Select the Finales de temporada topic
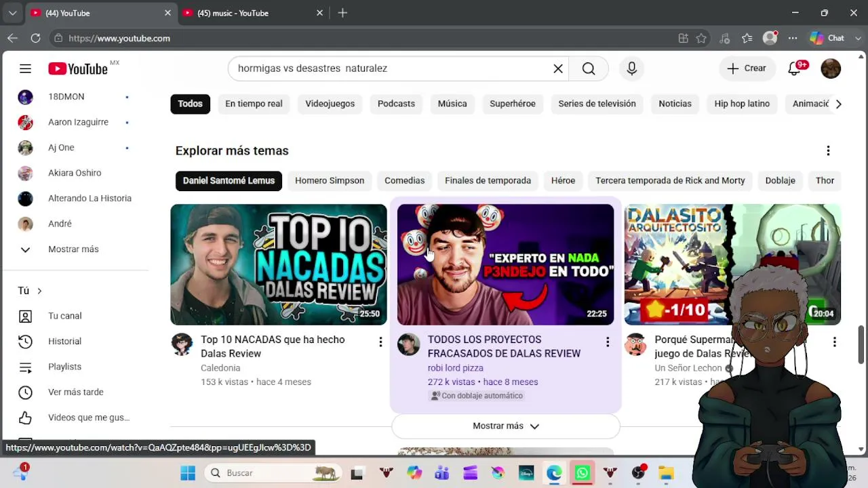868x488 pixels. point(488,181)
